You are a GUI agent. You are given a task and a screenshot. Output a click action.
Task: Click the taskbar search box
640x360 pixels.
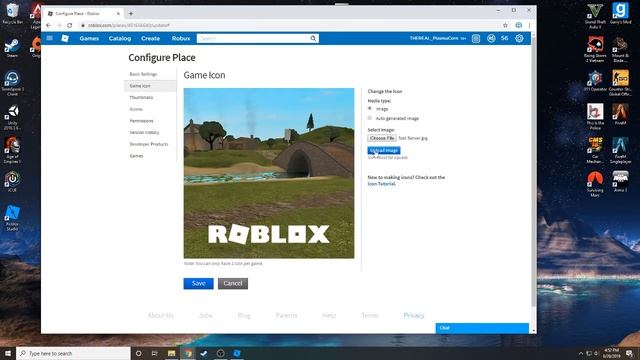pos(73,353)
